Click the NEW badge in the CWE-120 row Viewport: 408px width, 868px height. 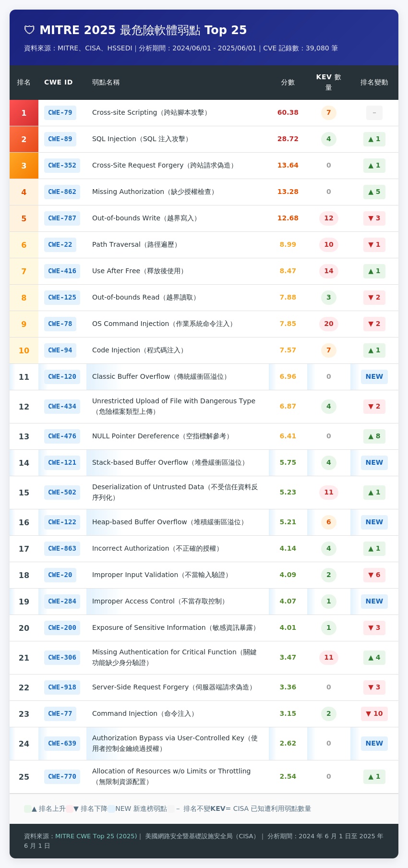click(374, 377)
